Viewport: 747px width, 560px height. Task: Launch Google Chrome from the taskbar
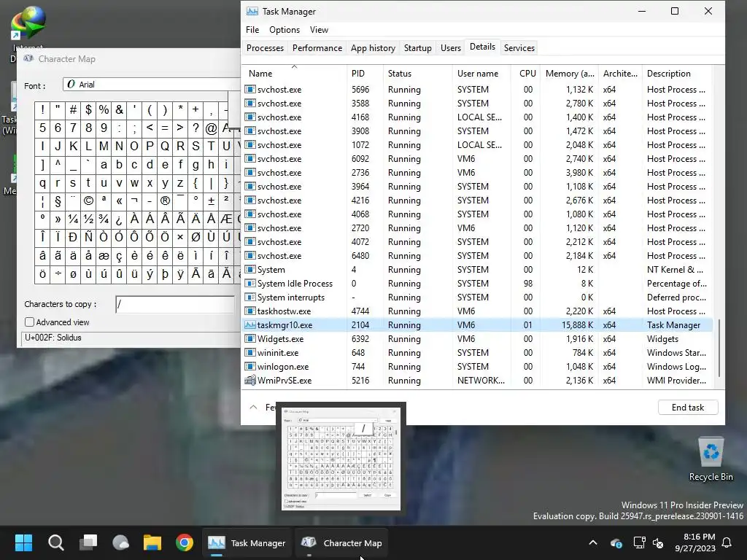tap(185, 542)
